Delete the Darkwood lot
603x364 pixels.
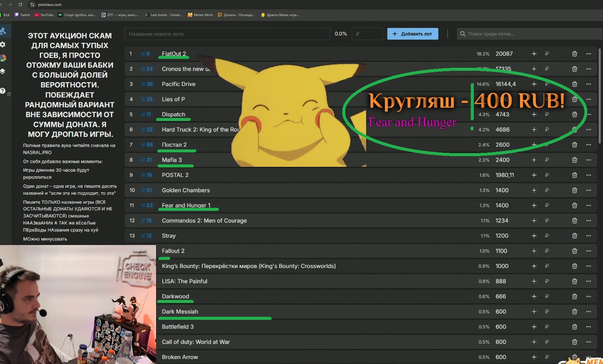point(574,297)
